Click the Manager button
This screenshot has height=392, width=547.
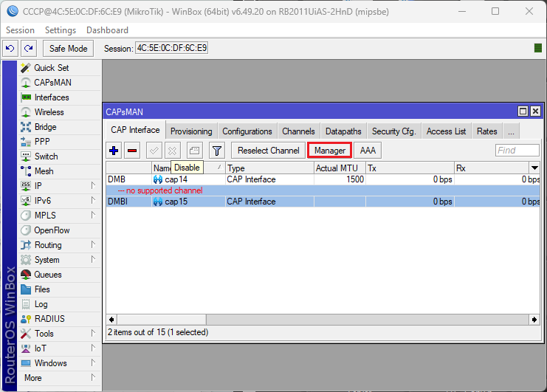click(x=330, y=151)
